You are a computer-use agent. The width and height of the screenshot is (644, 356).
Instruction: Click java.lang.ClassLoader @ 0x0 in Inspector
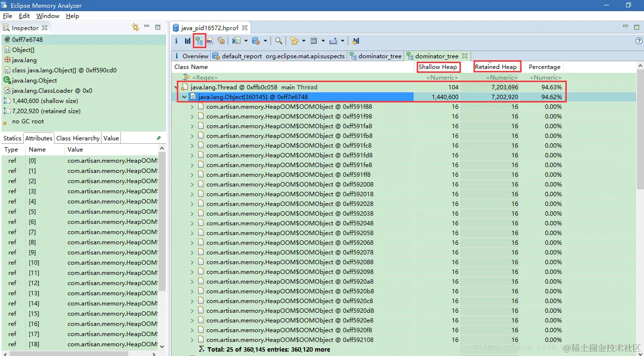(52, 91)
